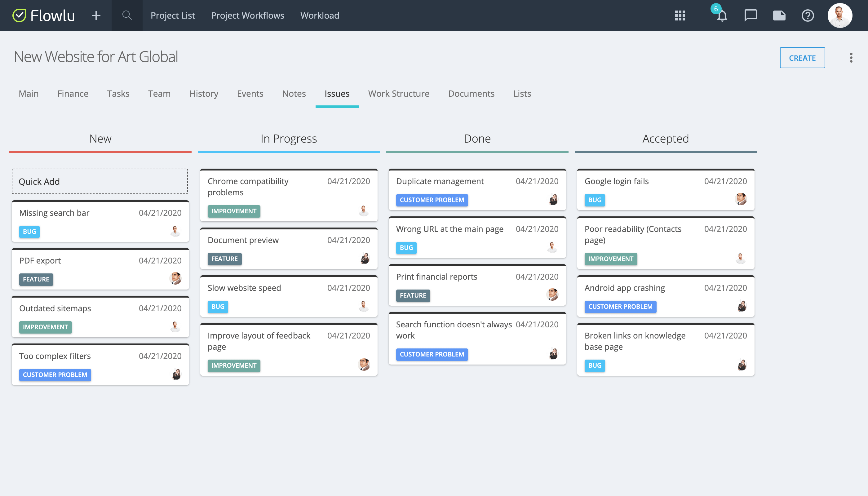Image resolution: width=868 pixels, height=496 pixels.
Task: Open the search icon in the top bar
Action: coord(127,15)
